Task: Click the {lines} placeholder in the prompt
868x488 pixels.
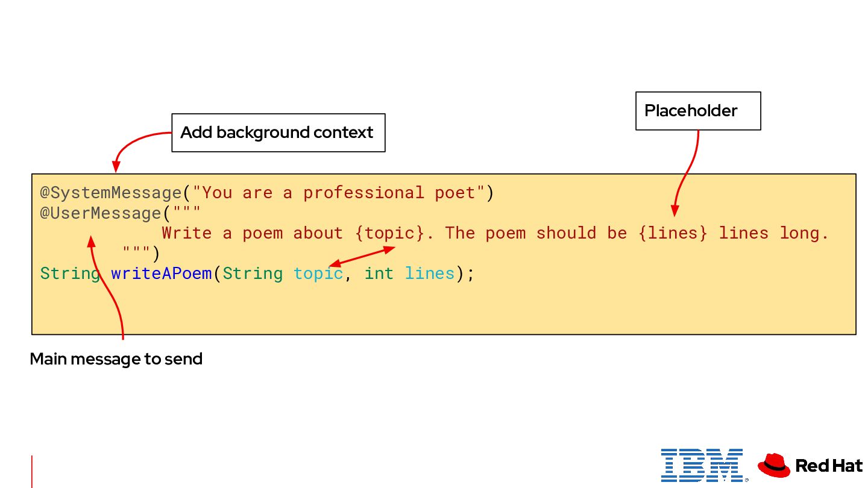Action: point(673,233)
